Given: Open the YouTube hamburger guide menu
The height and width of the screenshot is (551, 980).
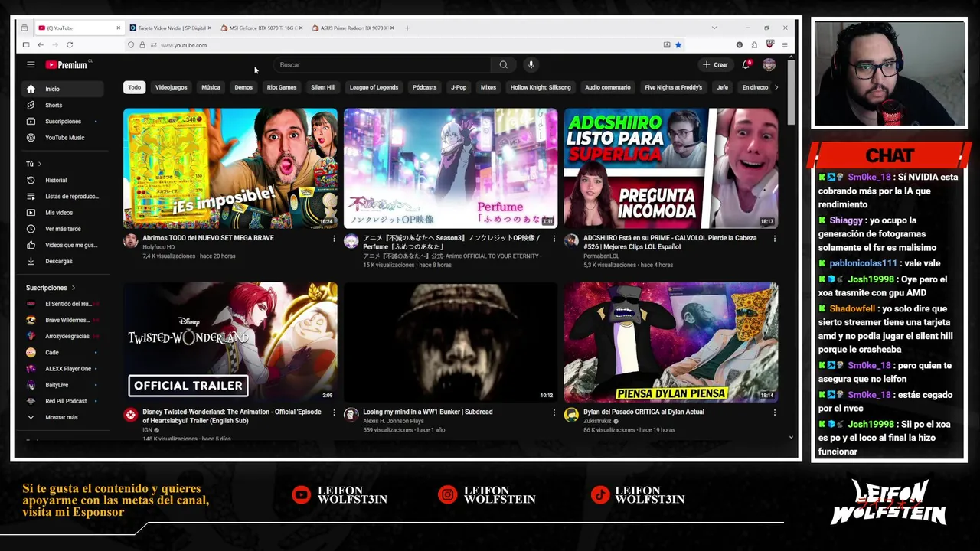Looking at the screenshot, I should coord(31,65).
